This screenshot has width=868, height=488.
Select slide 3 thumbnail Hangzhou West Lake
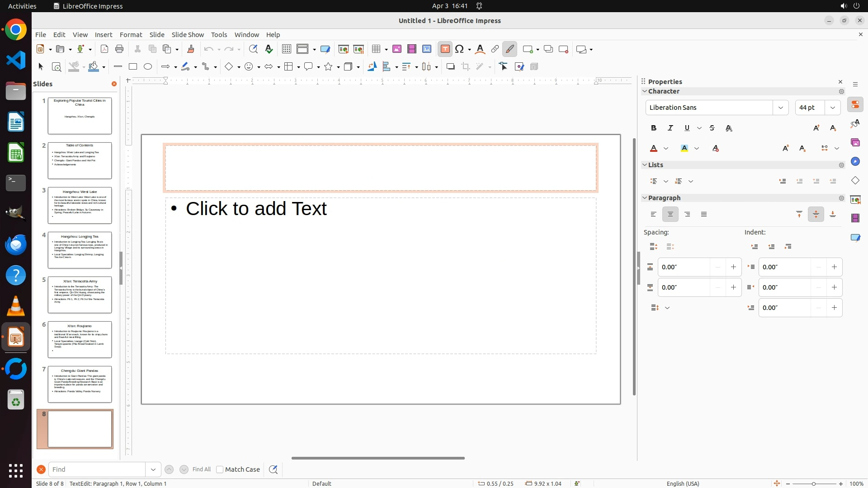[x=80, y=205]
